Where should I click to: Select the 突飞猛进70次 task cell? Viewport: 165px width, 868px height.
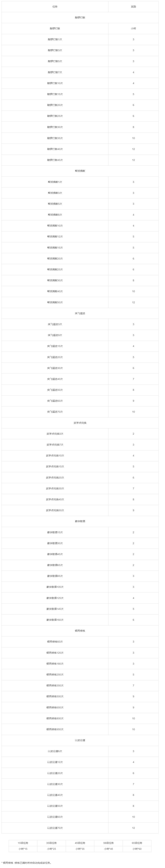coord(55,412)
